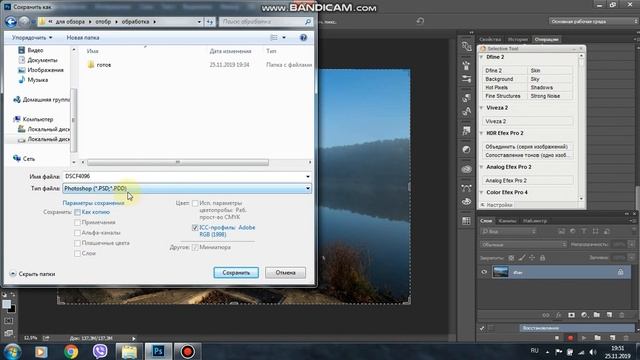The height and width of the screenshot is (360, 640).
Task: Collapse the HDR Efex Pro 2 section
Action: click(x=482, y=133)
